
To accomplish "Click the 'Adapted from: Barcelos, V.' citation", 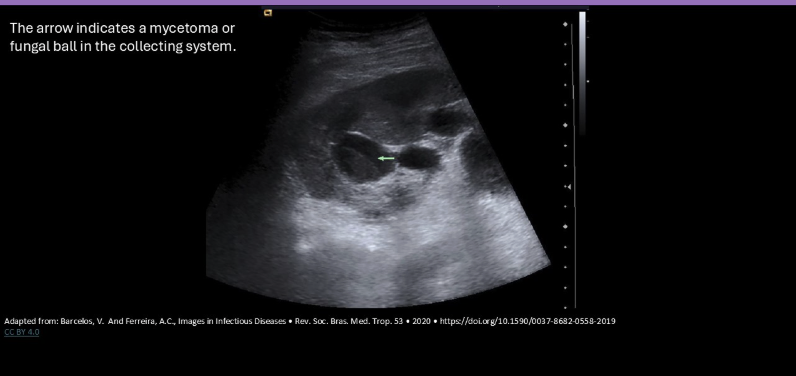I will [x=310, y=321].
